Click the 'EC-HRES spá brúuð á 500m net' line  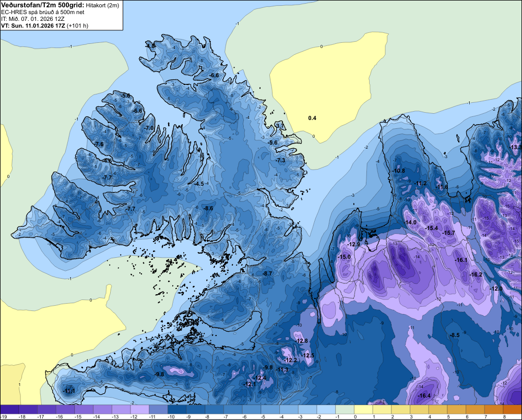43,13
